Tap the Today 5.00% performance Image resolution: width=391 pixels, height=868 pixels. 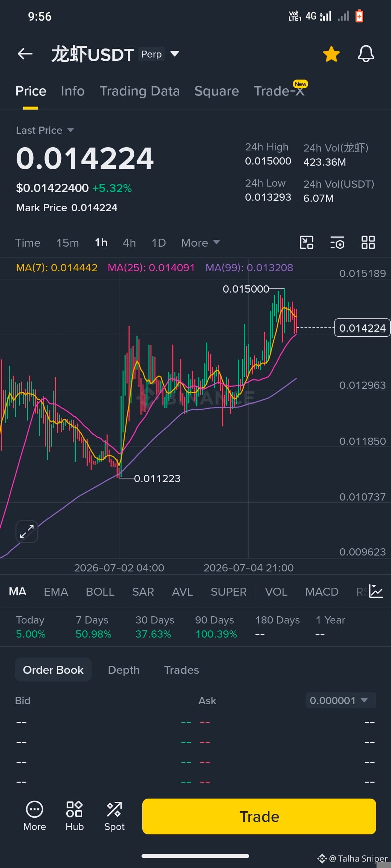30,627
